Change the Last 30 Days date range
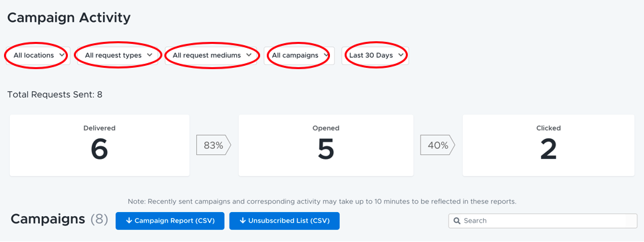 [x=375, y=55]
